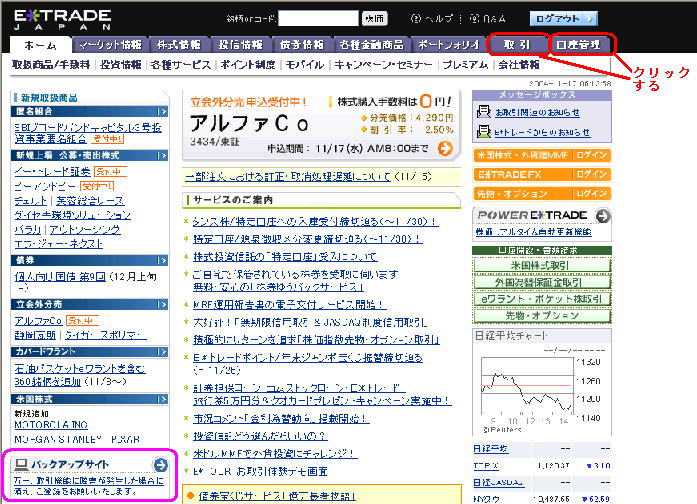The width and height of the screenshot is (697, 504).
Task: Click 取扱商品/手数料 in sub navigation
Action: coord(51,65)
